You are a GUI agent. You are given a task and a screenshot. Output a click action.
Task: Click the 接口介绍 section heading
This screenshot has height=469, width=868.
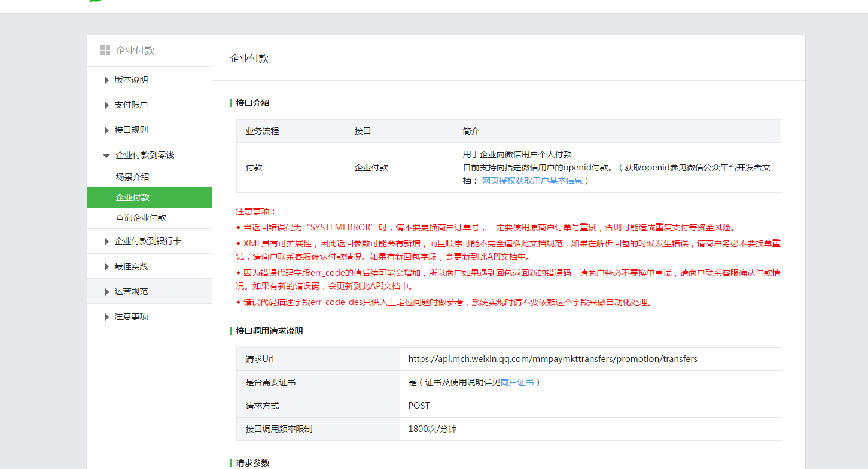[x=252, y=103]
